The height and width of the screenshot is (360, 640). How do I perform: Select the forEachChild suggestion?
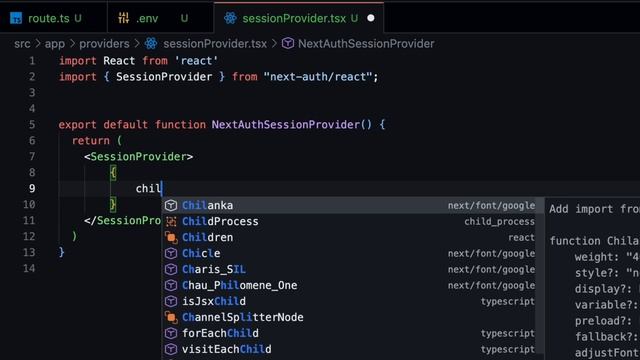pos(353,333)
